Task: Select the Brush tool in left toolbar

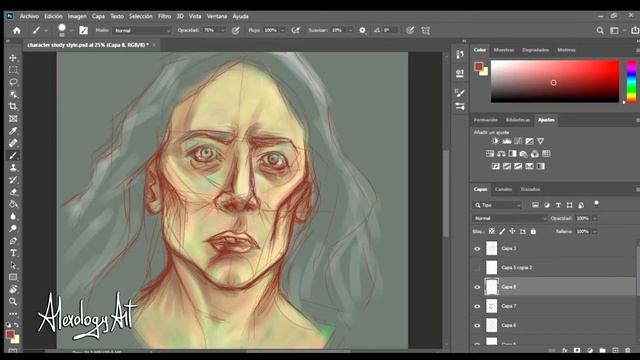Action: (x=13, y=156)
